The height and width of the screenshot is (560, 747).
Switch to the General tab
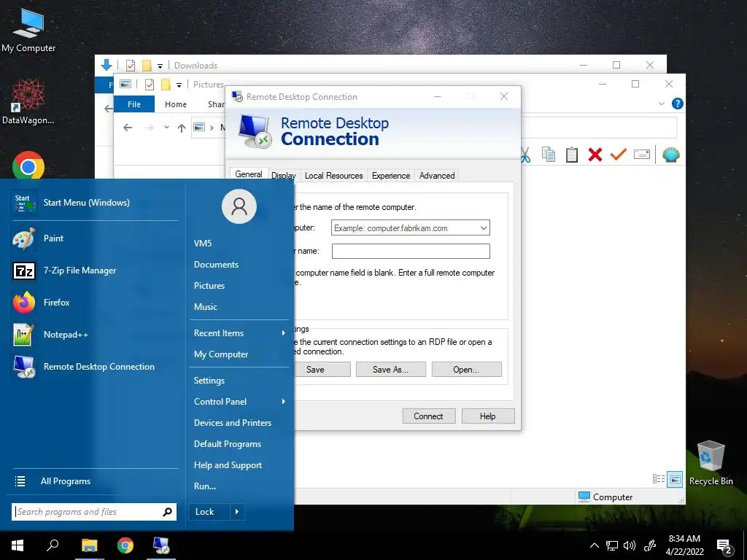point(249,174)
